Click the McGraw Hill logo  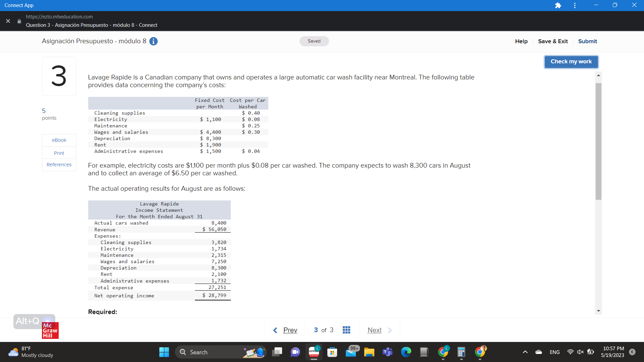50,330
